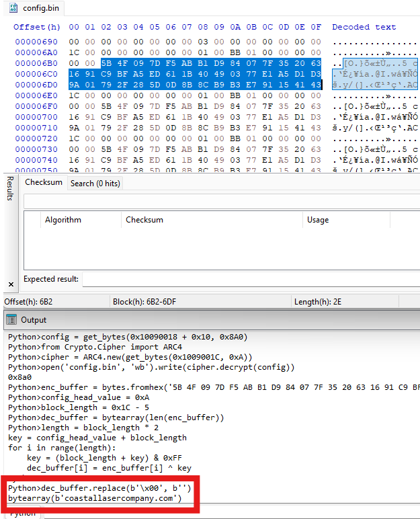The height and width of the screenshot is (519, 420).
Task: Click column header 0F in hex view
Action: 316,27
